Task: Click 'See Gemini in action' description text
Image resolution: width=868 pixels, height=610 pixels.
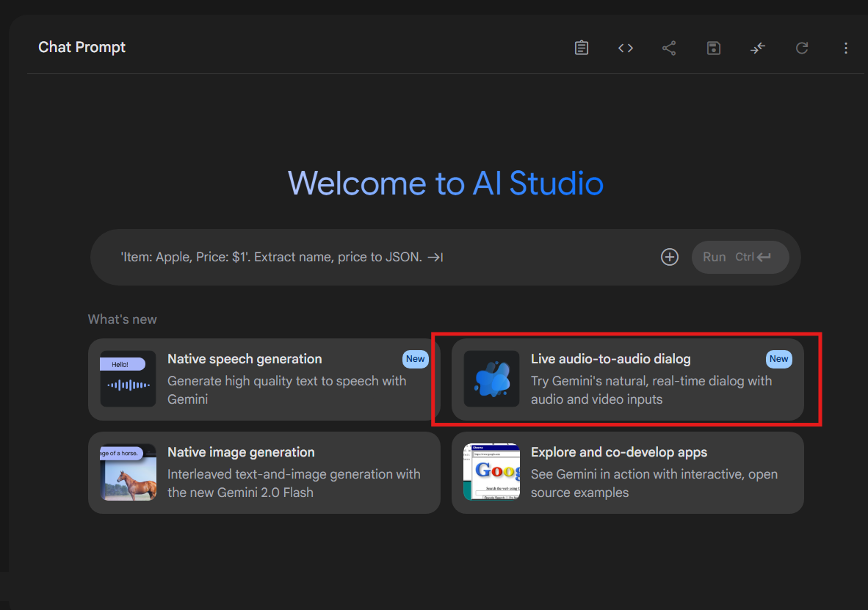Action: pos(654,483)
